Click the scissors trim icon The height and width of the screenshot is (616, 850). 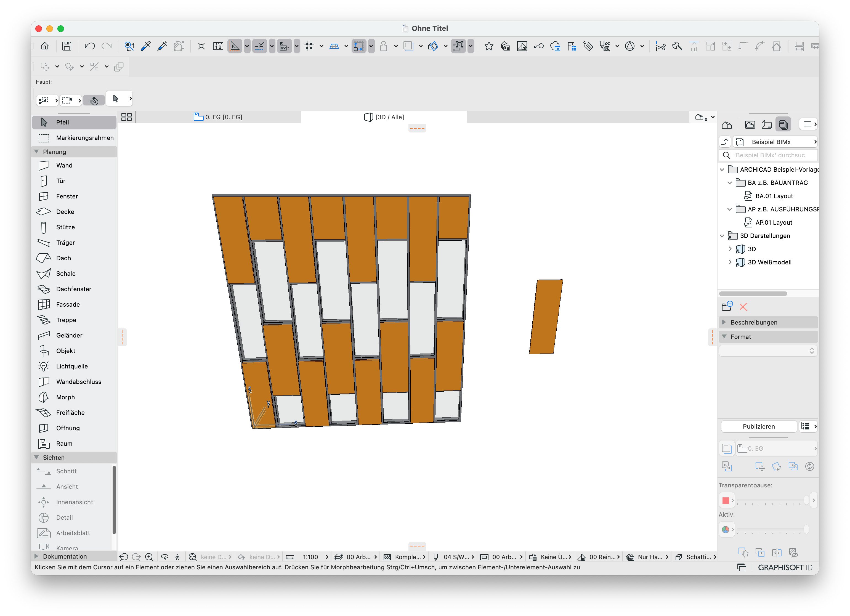[660, 46]
